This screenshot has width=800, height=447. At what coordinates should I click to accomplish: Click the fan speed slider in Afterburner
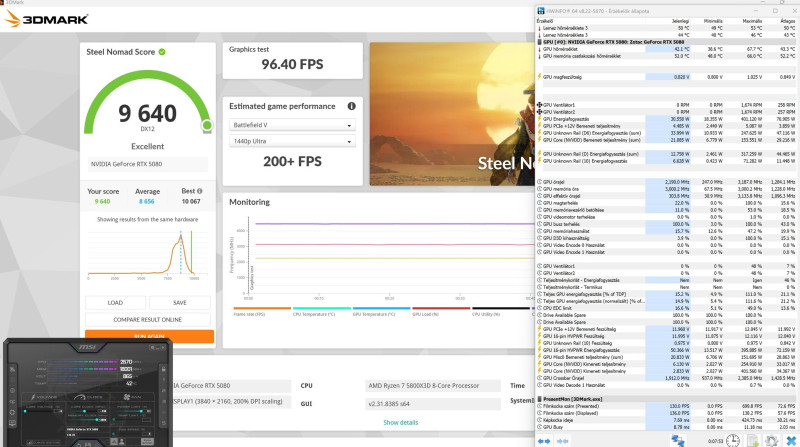point(126,434)
